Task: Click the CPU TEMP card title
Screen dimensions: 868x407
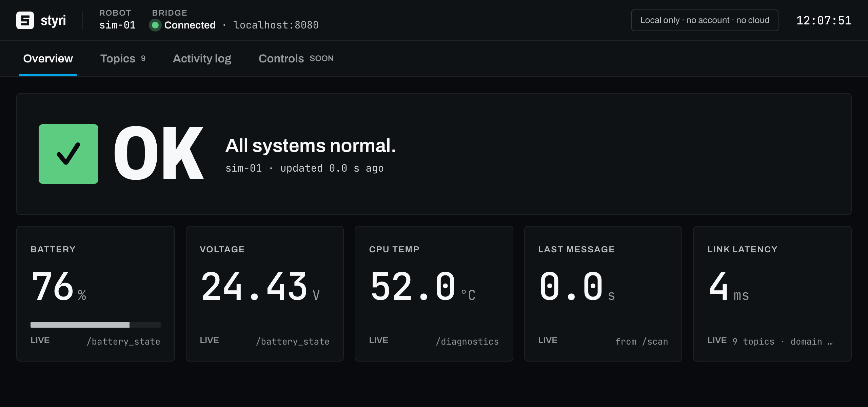Action: pyautogui.click(x=394, y=249)
